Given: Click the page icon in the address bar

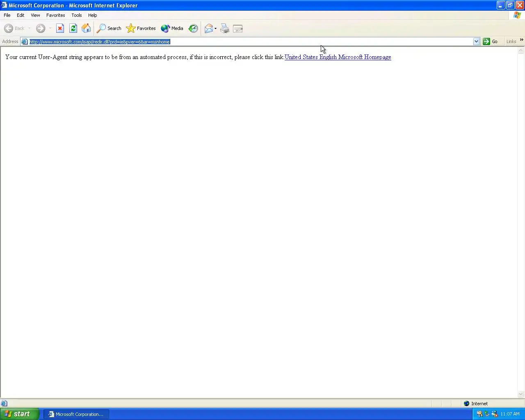Looking at the screenshot, I should pyautogui.click(x=24, y=41).
